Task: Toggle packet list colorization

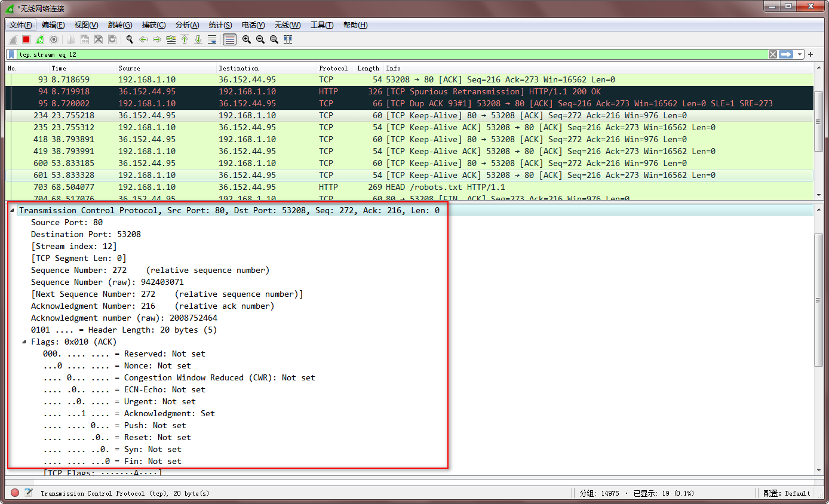Action: pyautogui.click(x=229, y=39)
